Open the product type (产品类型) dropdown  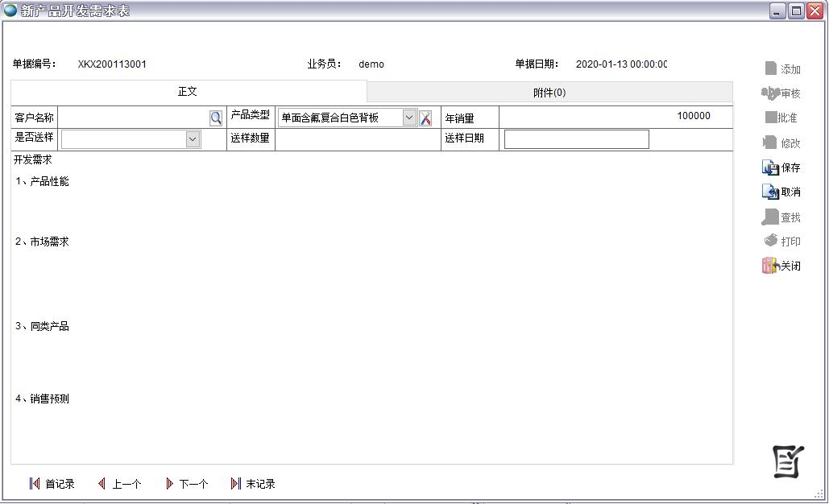pos(409,118)
